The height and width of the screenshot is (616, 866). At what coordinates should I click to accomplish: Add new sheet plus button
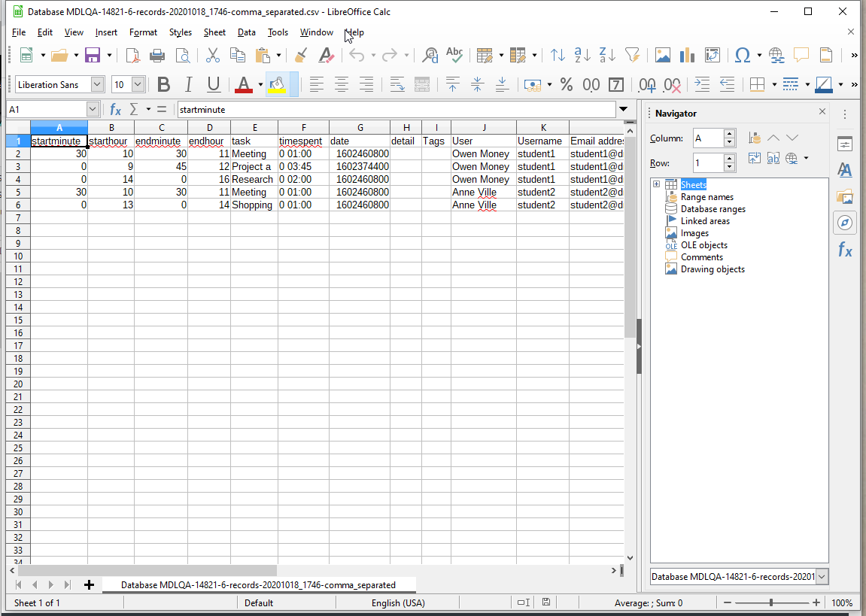pos(89,585)
